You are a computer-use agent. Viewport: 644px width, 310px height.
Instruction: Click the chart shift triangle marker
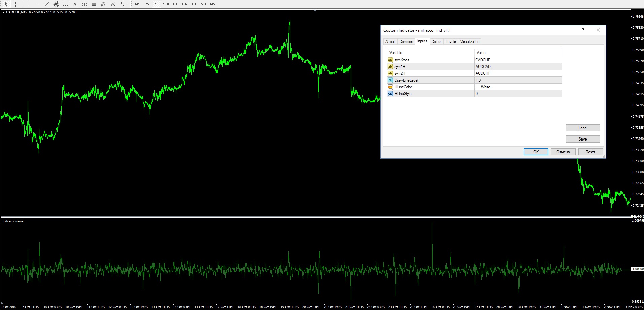[315, 11]
